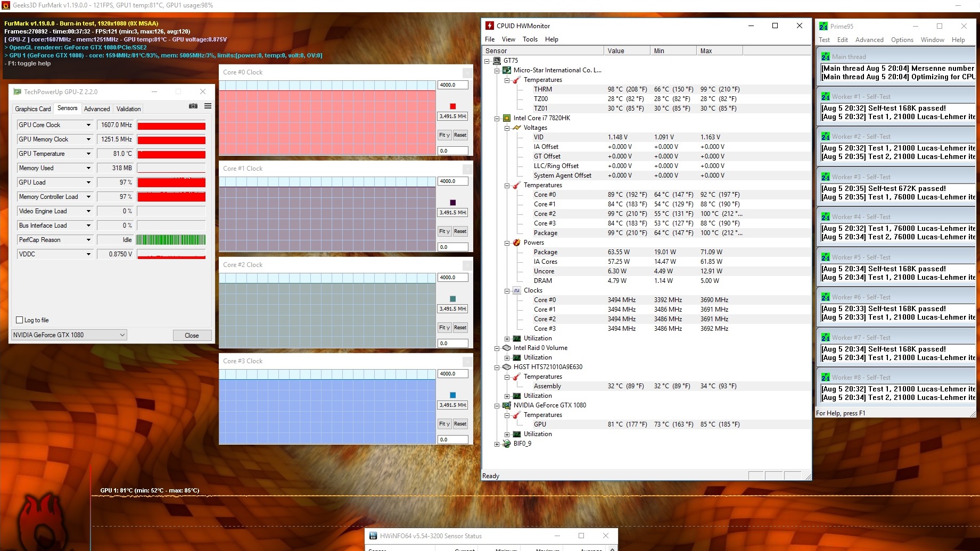Click the teal color swatch for Core #2 Clock

pos(453,299)
